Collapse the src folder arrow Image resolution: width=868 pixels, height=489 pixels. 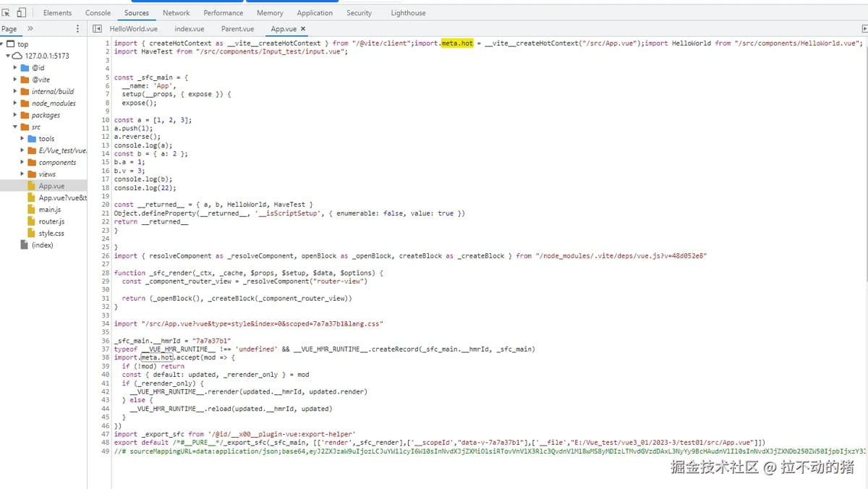point(15,127)
